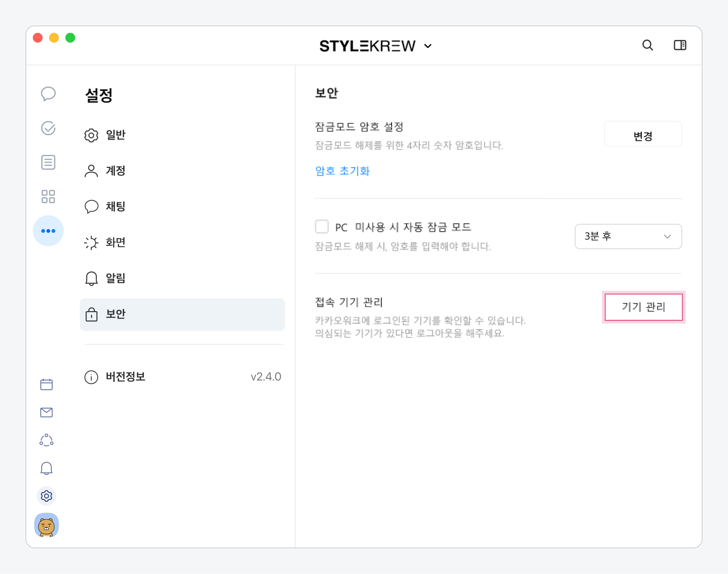Toggle the side panel layout icon

pyautogui.click(x=680, y=45)
